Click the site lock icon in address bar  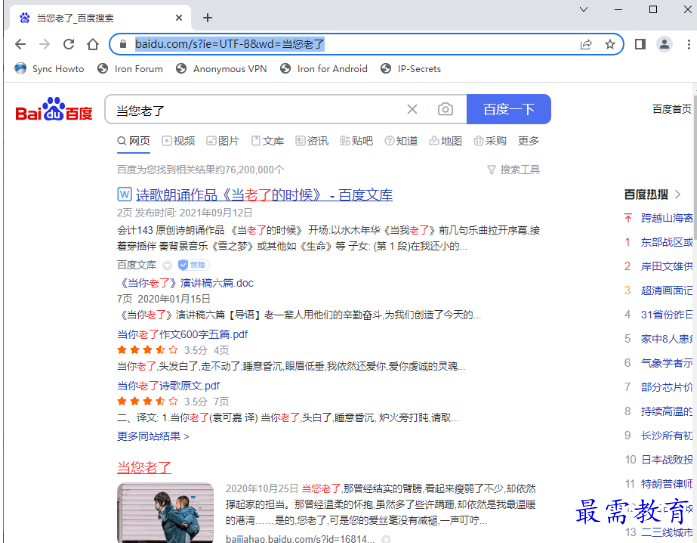pyautogui.click(x=124, y=44)
